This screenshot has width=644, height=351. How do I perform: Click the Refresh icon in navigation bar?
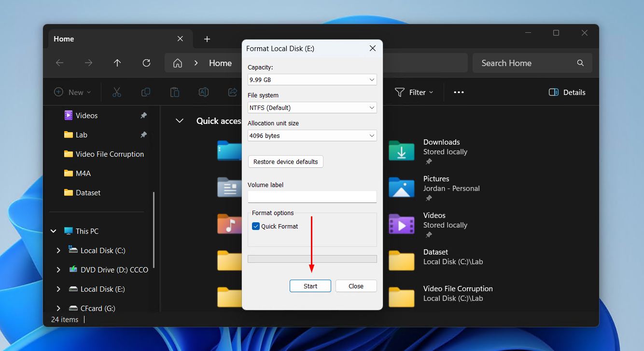click(x=146, y=63)
